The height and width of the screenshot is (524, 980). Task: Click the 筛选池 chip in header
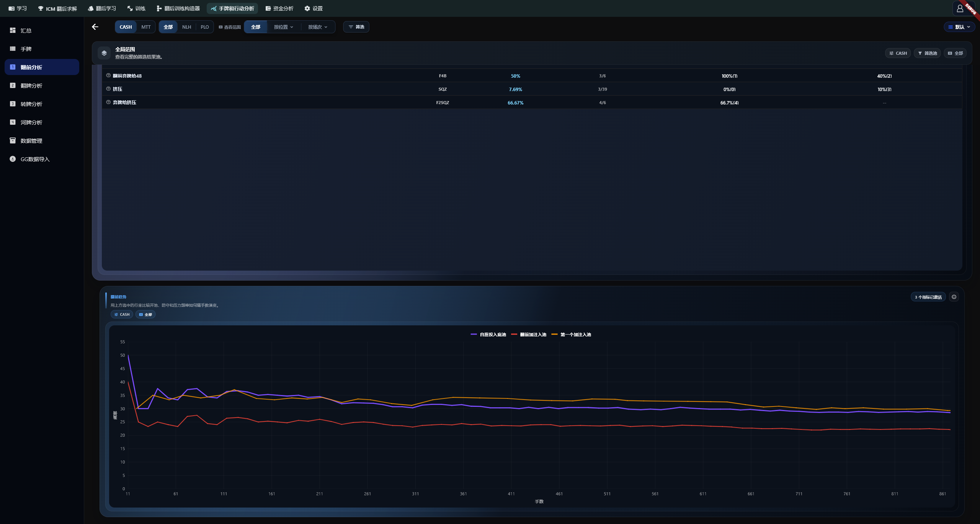pos(927,53)
